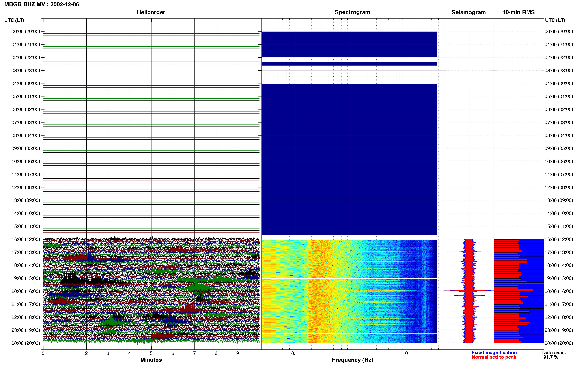
Task: Click the red 'Normalised to peak' legend text
Action: 494,357
